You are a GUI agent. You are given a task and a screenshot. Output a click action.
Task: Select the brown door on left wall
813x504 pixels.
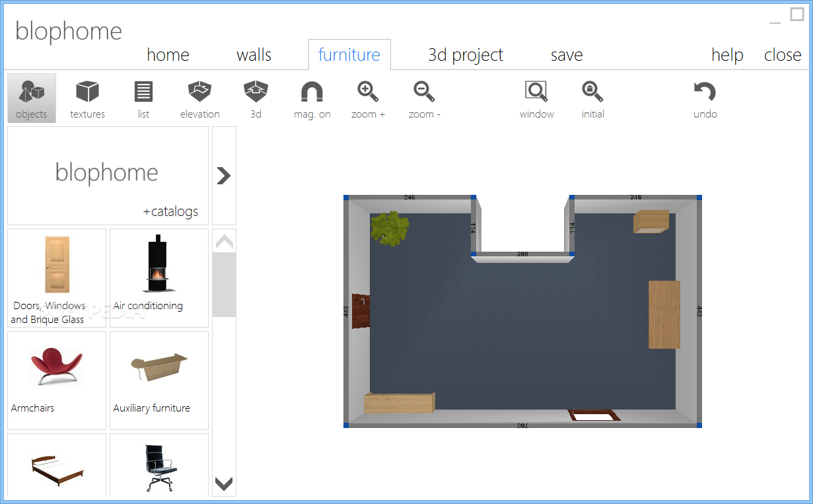[361, 311]
